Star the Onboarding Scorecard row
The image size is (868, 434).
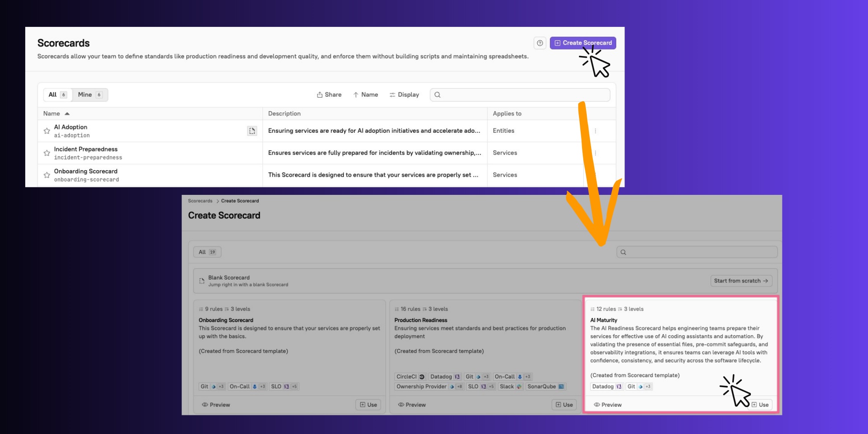(x=47, y=175)
